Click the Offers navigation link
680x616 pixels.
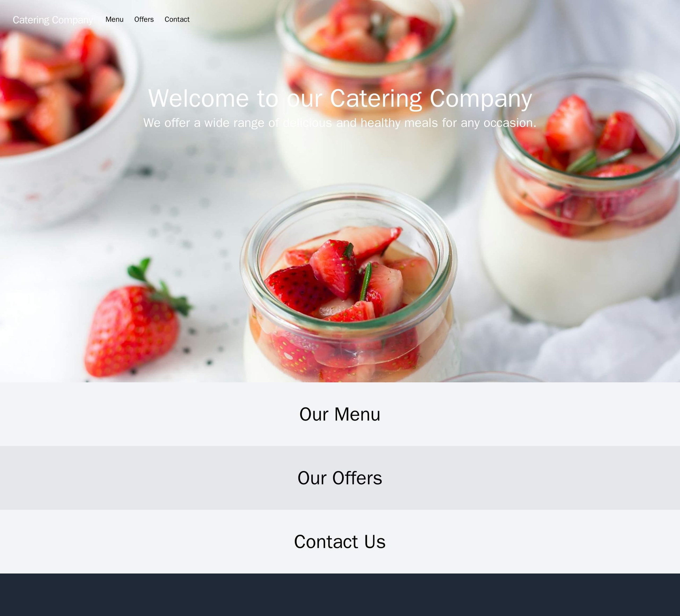[x=142, y=20]
